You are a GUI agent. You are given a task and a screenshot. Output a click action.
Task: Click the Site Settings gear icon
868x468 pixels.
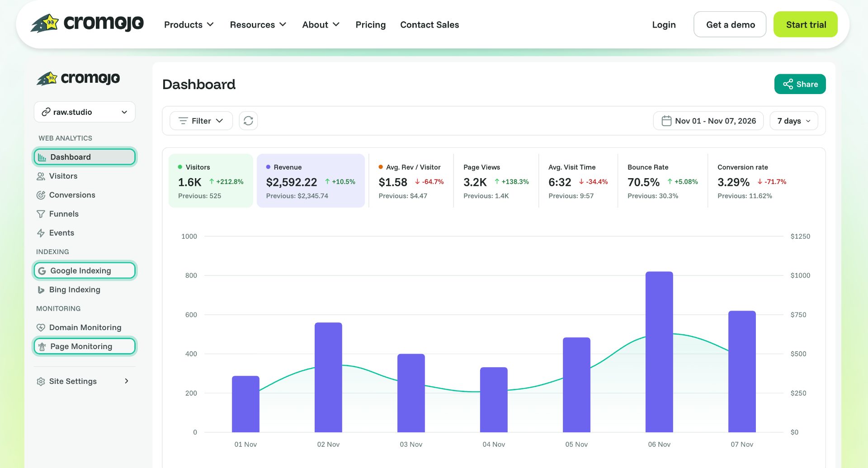point(41,382)
